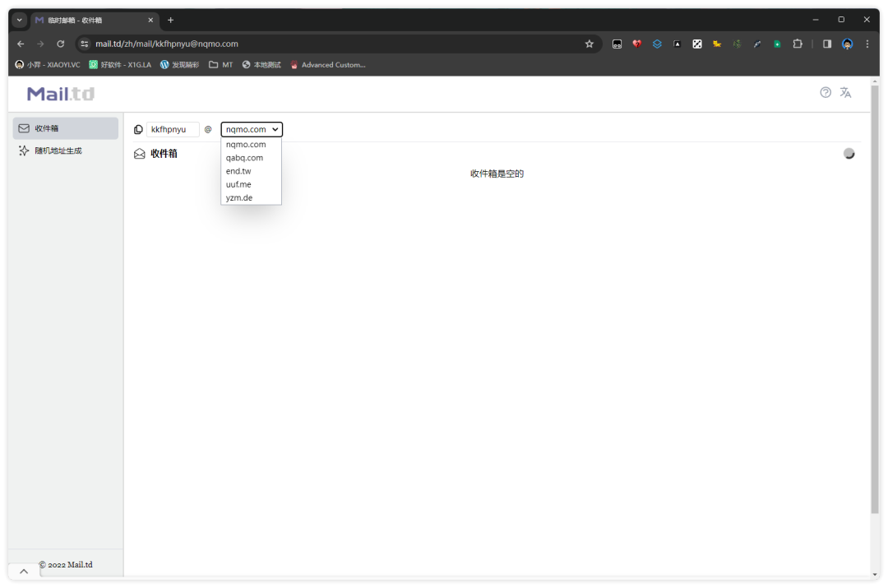This screenshot has height=588, width=888.
Task: Open 本地测试 bookmark
Action: click(261, 65)
